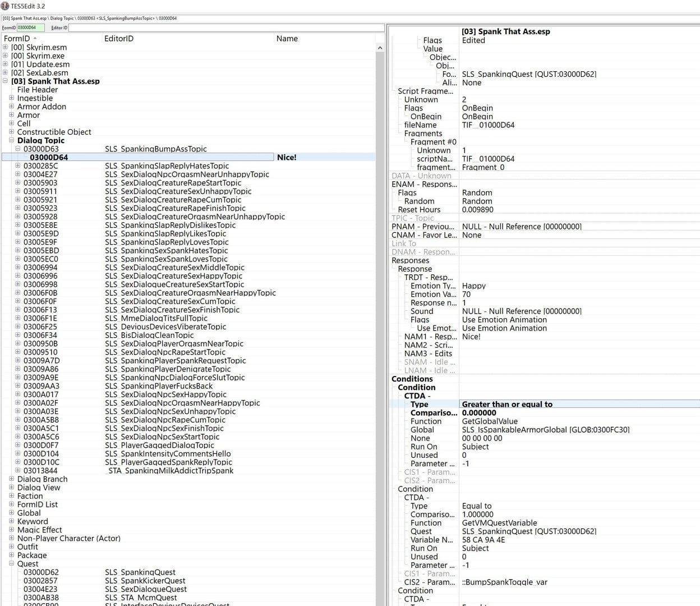Click the Responses section label
Screen dimensions: 700x606
410,260
